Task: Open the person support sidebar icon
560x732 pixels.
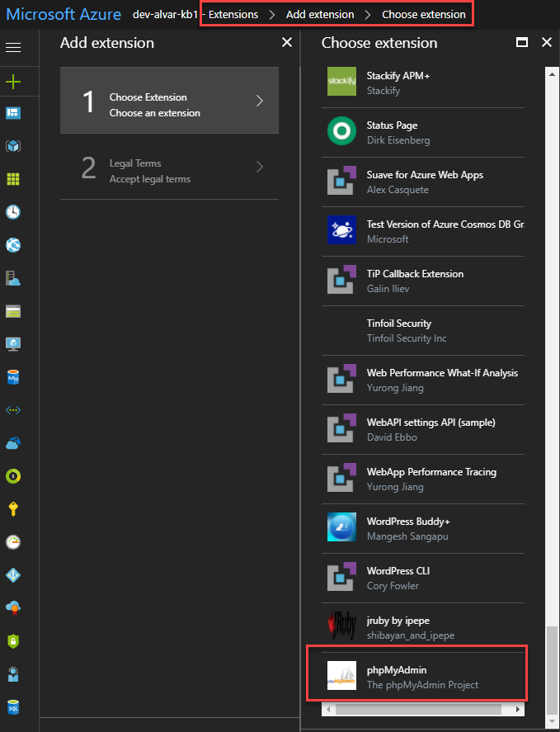Action: point(13,674)
